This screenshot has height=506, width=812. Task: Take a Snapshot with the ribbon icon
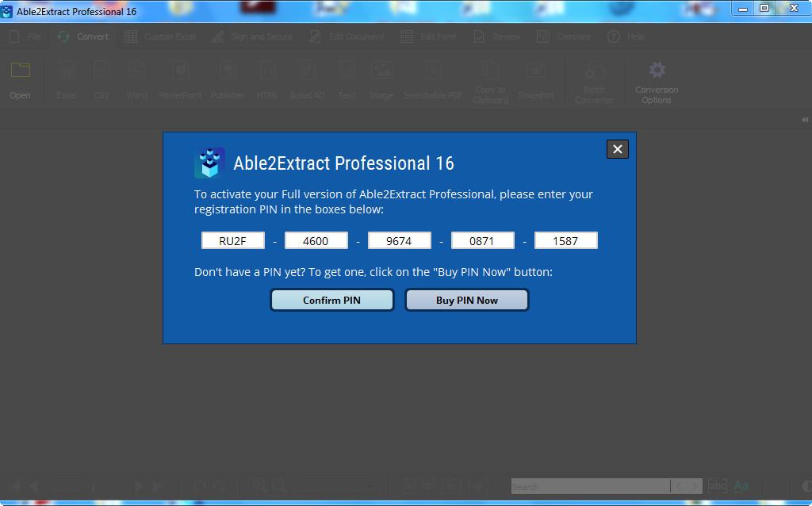tap(535, 70)
